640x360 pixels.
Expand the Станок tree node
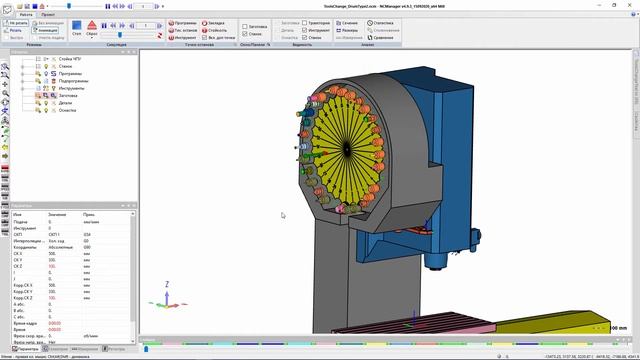[22, 66]
